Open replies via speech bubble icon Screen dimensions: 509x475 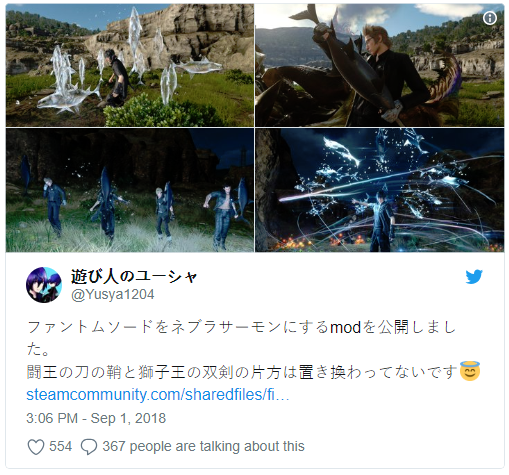89,447
